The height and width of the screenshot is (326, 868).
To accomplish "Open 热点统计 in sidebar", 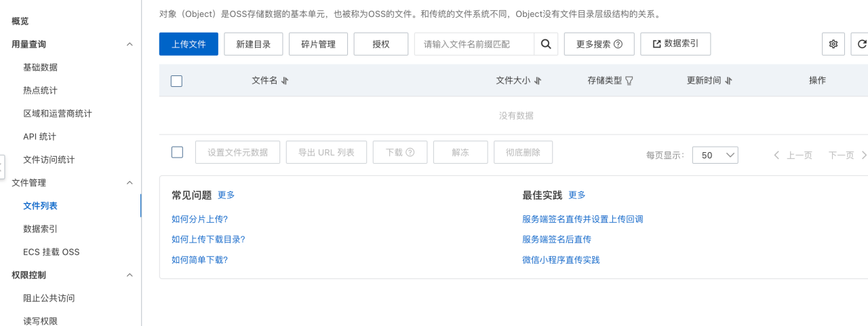I will tap(40, 90).
